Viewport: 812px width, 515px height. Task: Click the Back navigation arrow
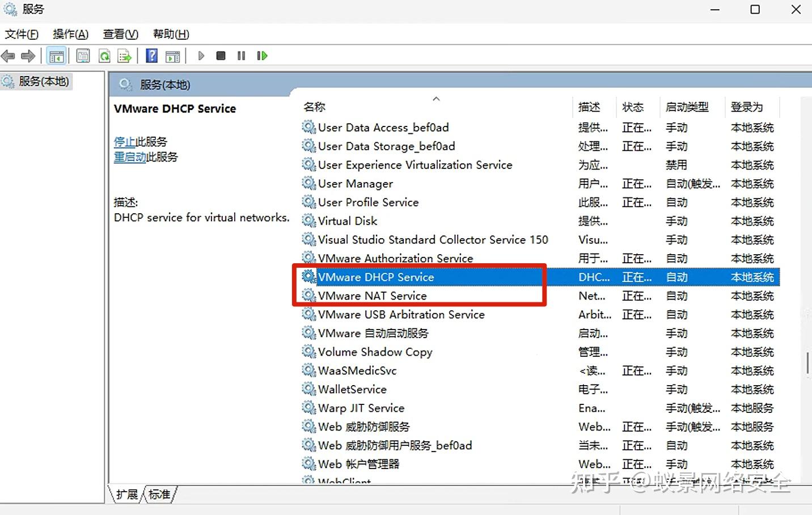[x=8, y=56]
